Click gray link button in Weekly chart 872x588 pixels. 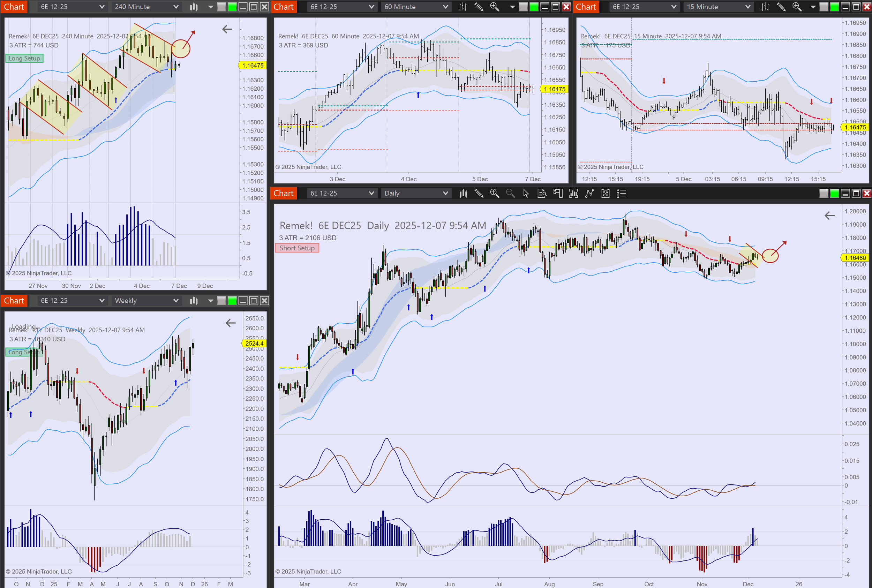coord(221,301)
